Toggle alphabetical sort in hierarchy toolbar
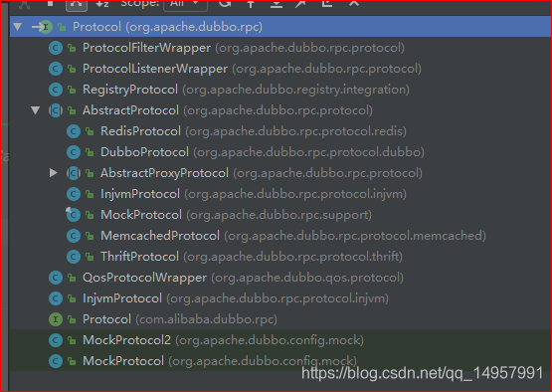The width and height of the screenshot is (552, 392). [x=102, y=4]
